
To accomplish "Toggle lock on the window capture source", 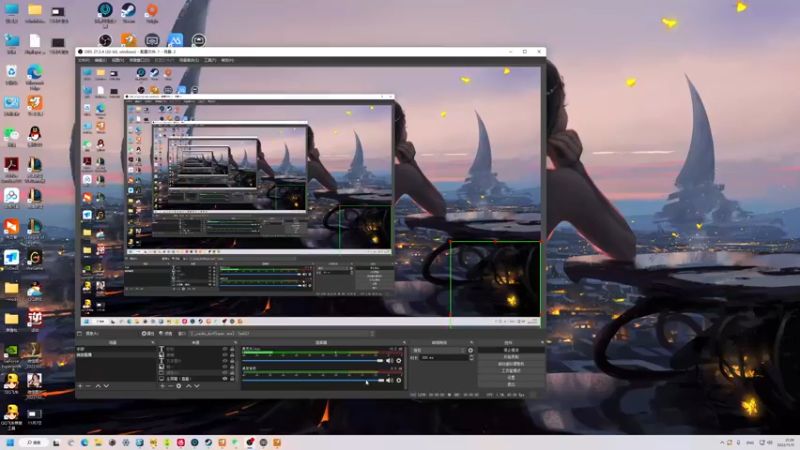I will [x=232, y=372].
